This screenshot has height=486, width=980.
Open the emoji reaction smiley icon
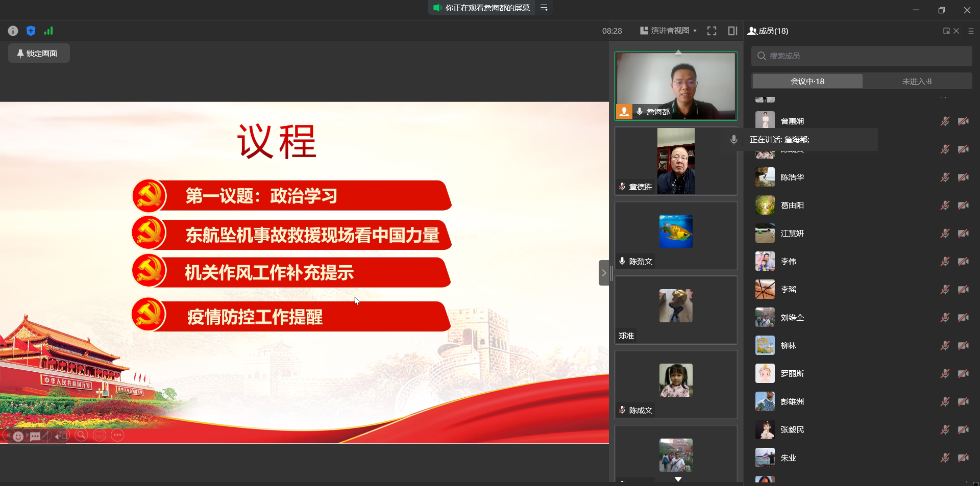click(x=18, y=437)
